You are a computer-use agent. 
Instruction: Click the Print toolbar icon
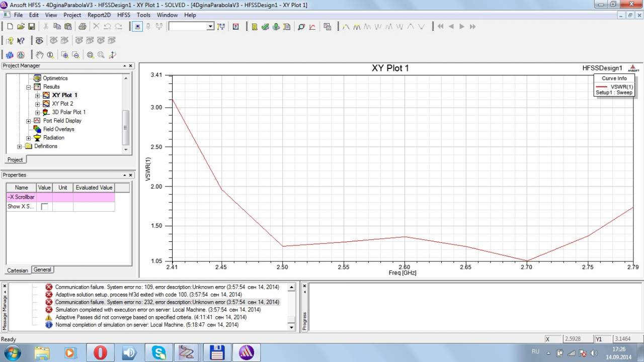click(82, 27)
